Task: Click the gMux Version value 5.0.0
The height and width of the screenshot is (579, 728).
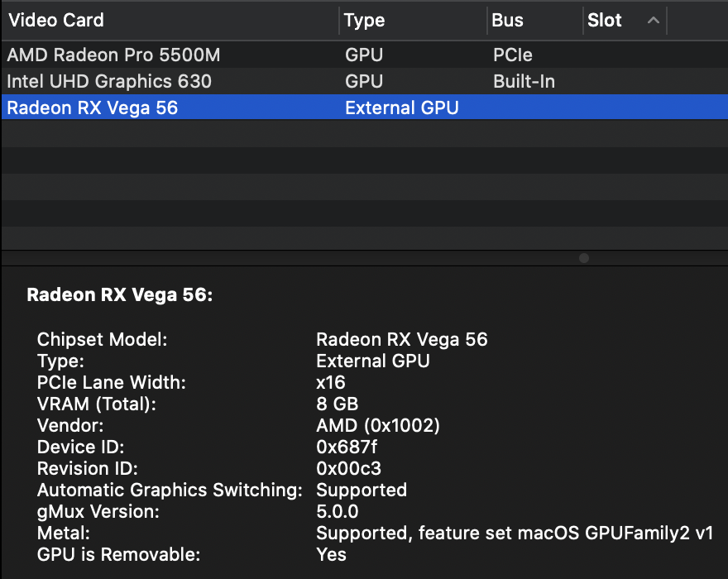Action: click(x=337, y=512)
